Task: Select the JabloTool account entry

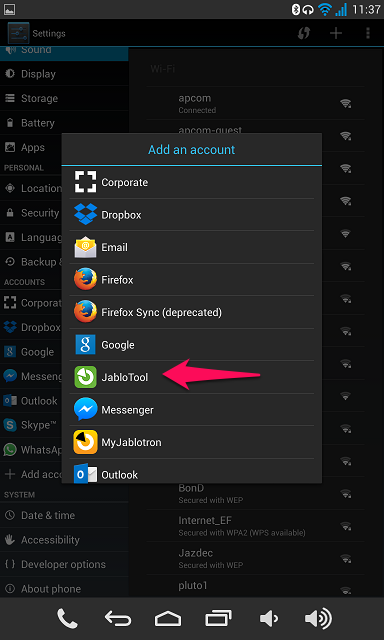Action: coord(191,377)
